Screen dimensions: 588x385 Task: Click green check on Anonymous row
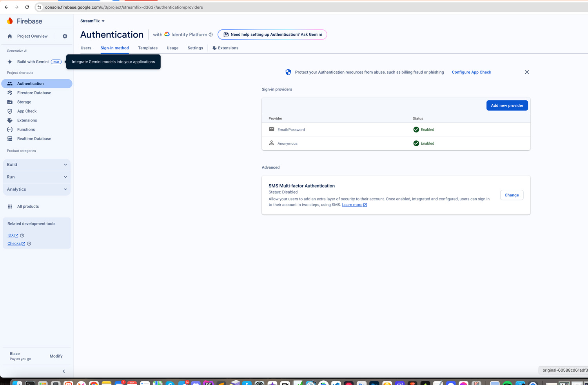click(416, 143)
